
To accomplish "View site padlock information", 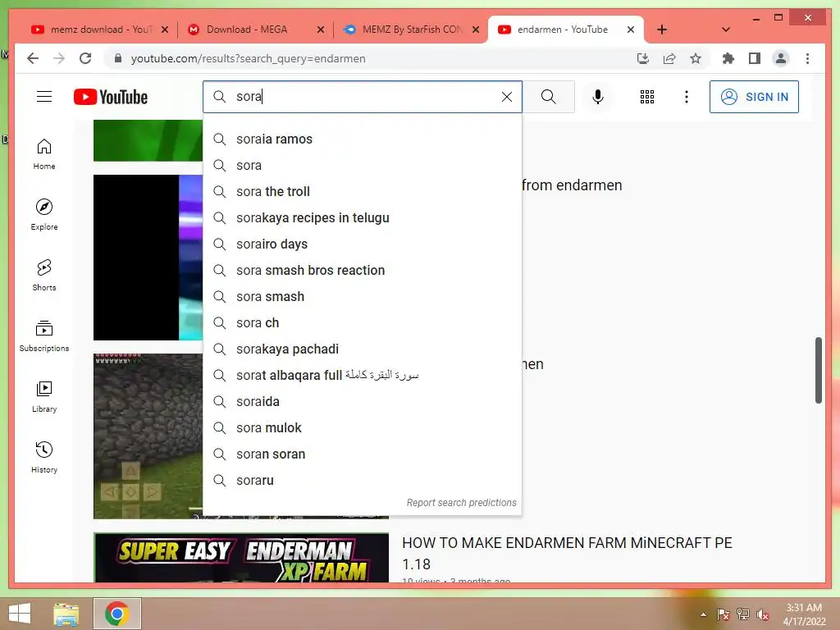I will (x=118, y=58).
